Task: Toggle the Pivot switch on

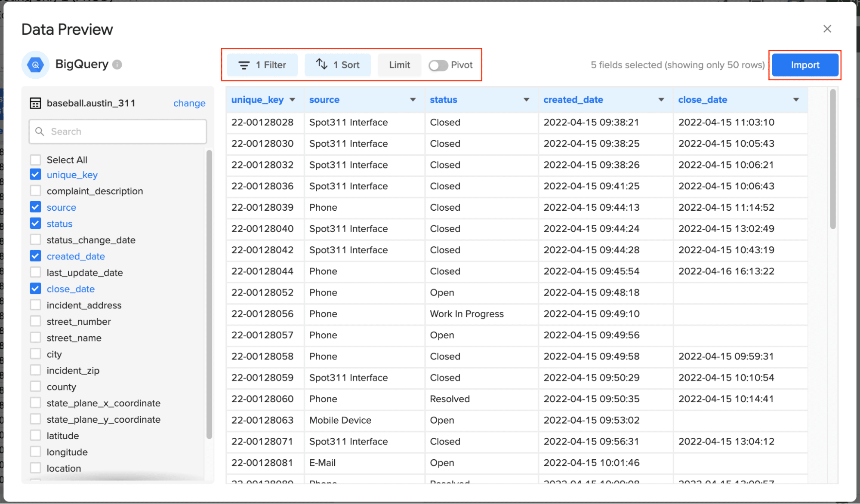Action: coord(438,65)
